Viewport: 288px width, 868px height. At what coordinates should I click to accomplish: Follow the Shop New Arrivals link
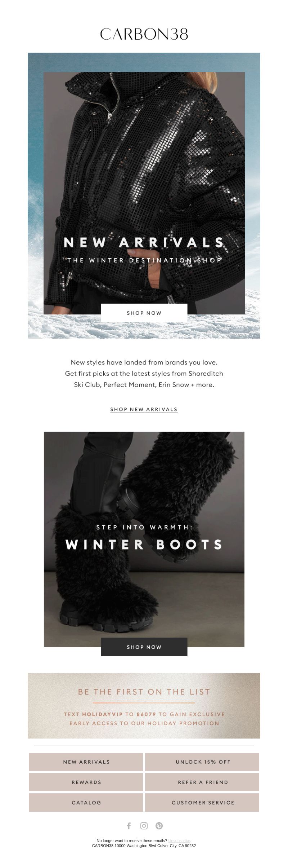[x=144, y=409]
